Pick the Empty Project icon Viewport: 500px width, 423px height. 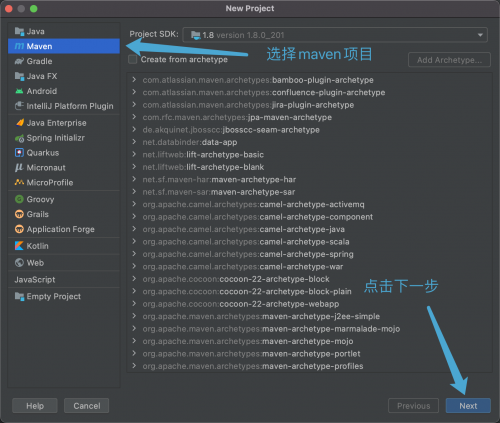tap(19, 296)
